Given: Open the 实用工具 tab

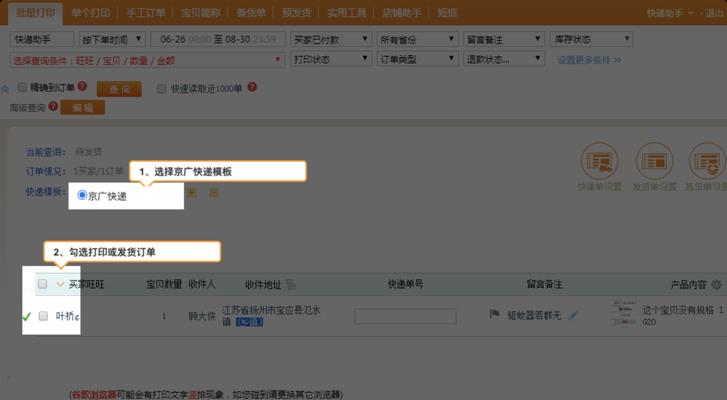Looking at the screenshot, I should (346, 13).
